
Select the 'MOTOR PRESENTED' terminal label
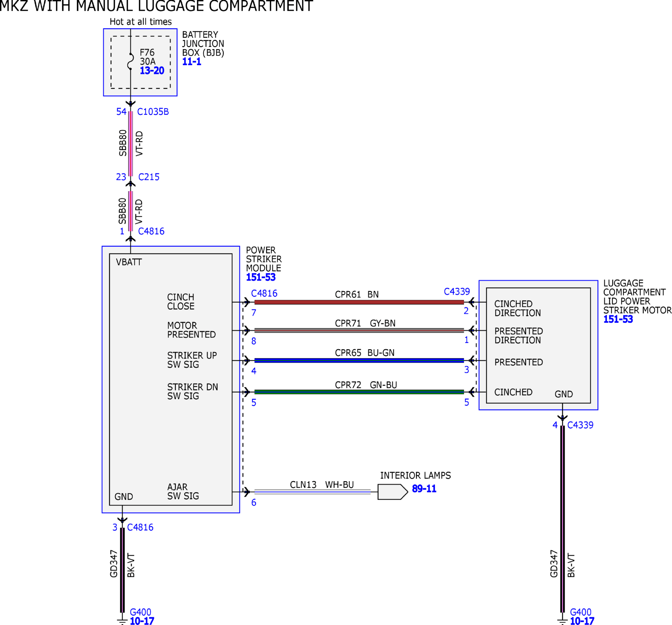pyautogui.click(x=191, y=330)
